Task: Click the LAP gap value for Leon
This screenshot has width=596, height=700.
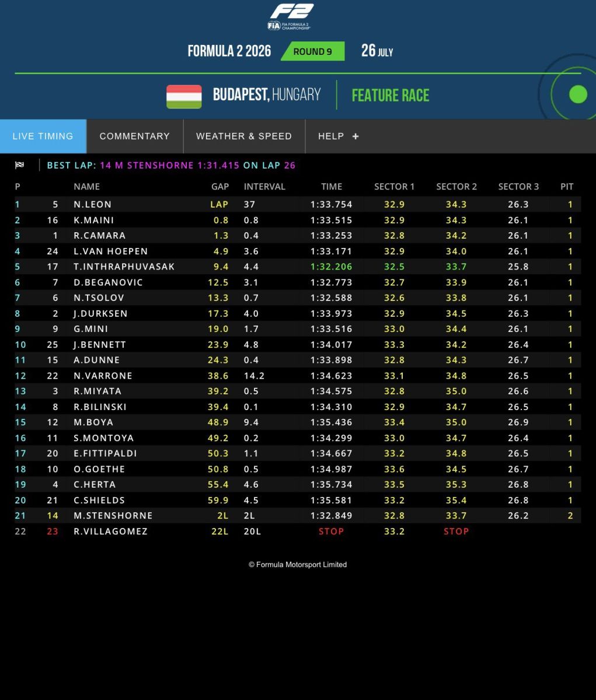Action: [219, 204]
